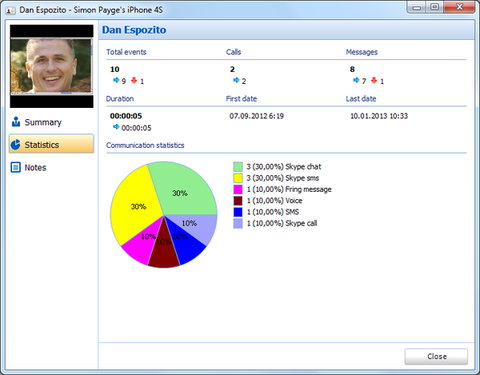Click the magenta Fring message legend swatch

tap(238, 189)
